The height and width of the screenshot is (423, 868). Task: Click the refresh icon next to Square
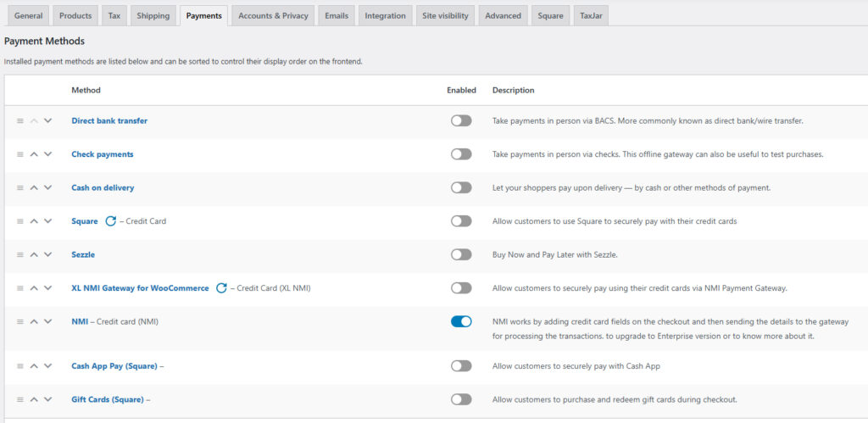coord(111,221)
